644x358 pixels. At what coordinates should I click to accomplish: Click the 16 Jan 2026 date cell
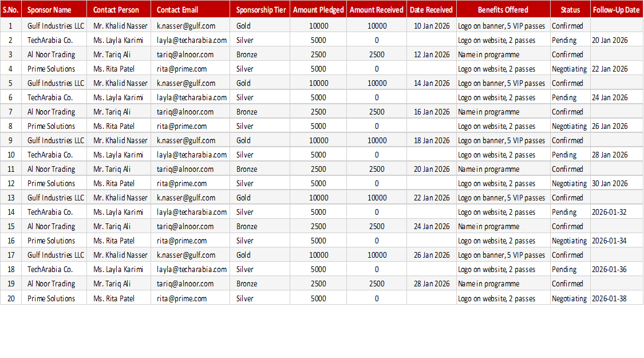pos(432,112)
